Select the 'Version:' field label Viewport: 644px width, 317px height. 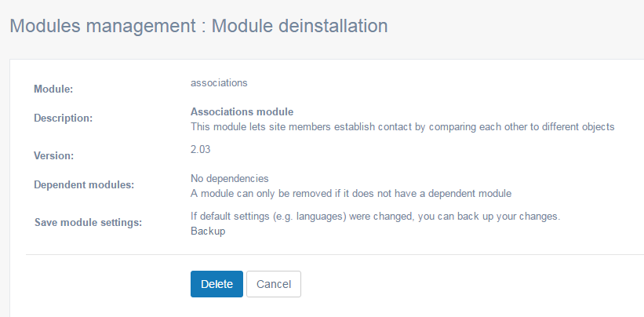(x=54, y=155)
